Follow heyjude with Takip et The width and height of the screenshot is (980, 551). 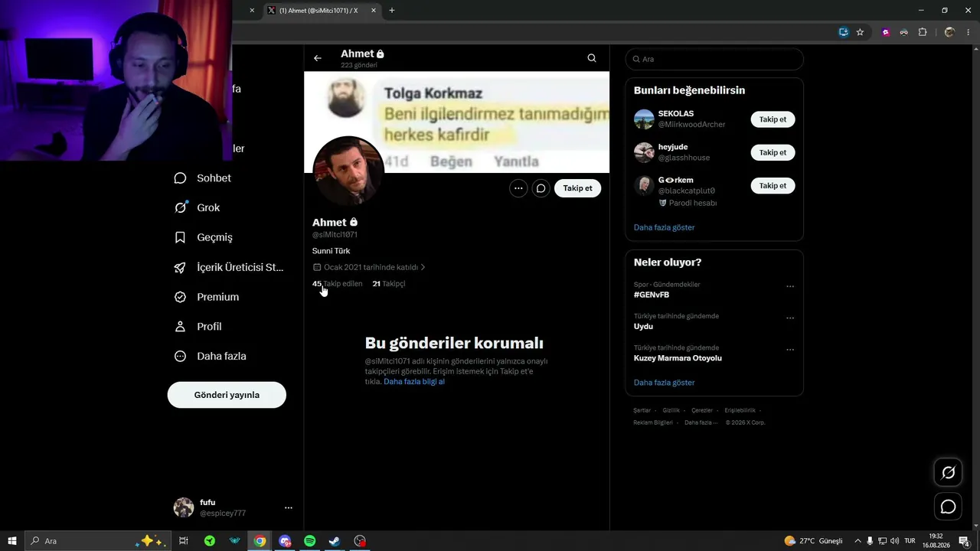pyautogui.click(x=773, y=152)
